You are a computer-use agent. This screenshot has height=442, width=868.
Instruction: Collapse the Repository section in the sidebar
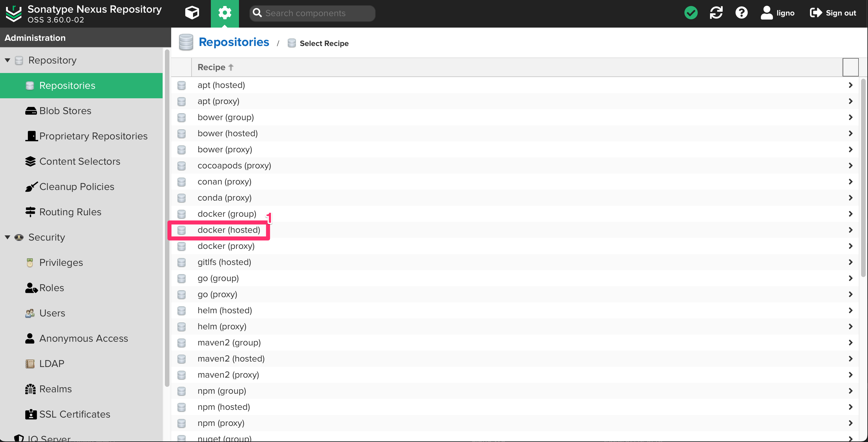[x=8, y=60]
